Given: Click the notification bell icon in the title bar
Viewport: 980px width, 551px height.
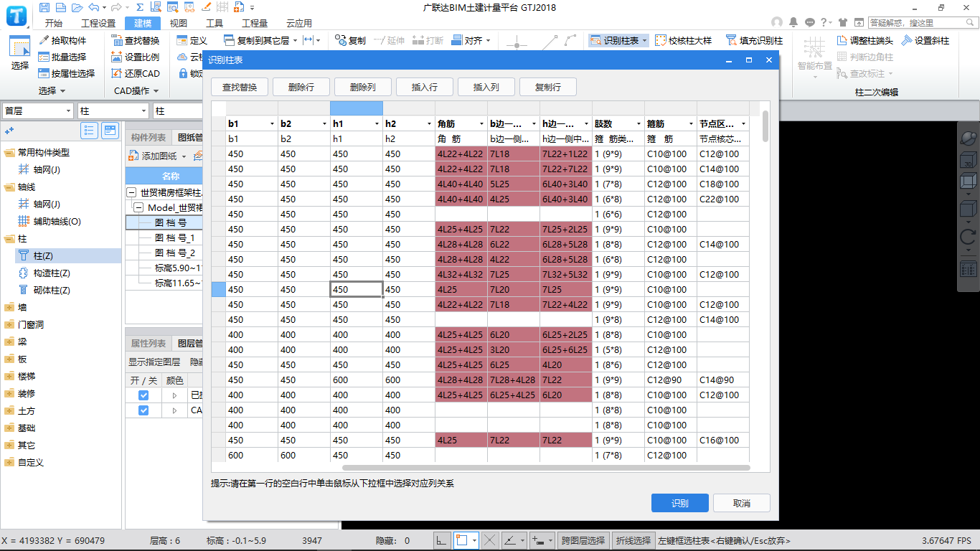Looking at the screenshot, I should point(793,23).
